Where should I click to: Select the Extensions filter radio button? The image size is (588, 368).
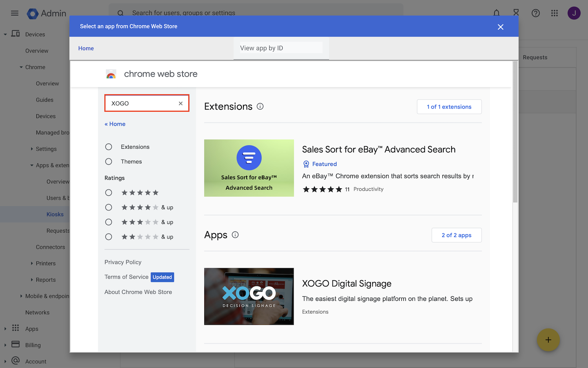(x=109, y=147)
